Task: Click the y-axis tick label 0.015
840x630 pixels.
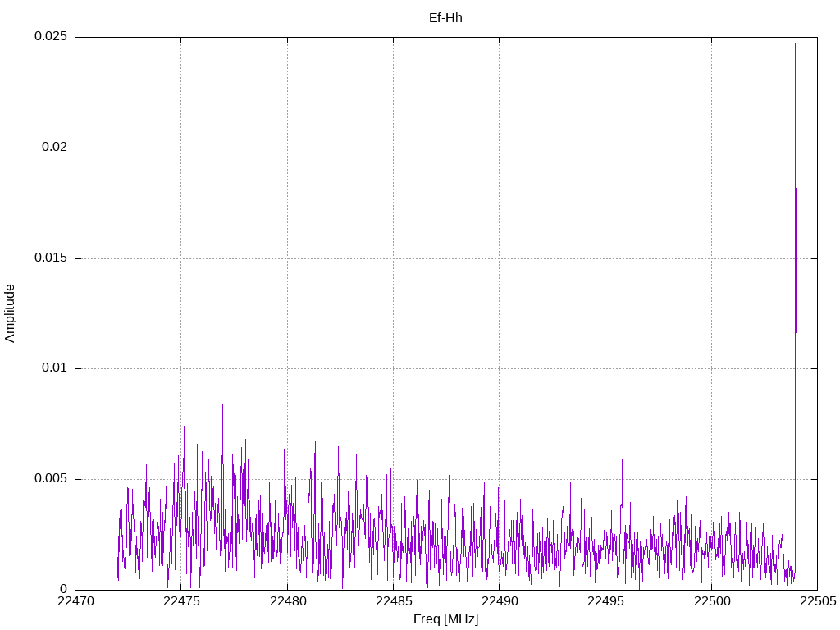Action: point(51,258)
